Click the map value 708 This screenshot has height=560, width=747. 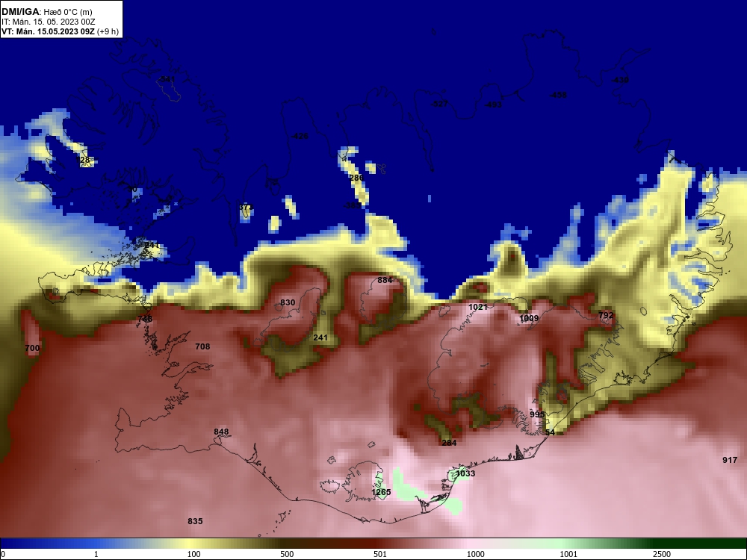pos(202,346)
